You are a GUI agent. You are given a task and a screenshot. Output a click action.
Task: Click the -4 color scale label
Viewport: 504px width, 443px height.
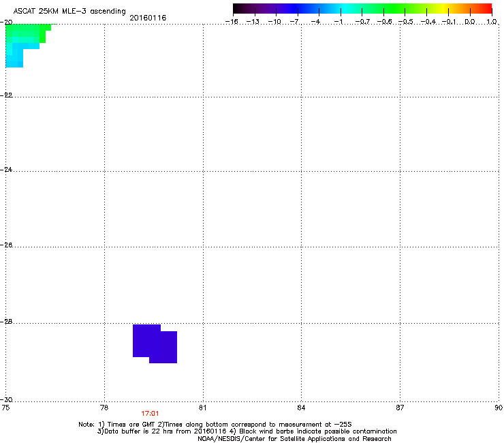point(316,22)
